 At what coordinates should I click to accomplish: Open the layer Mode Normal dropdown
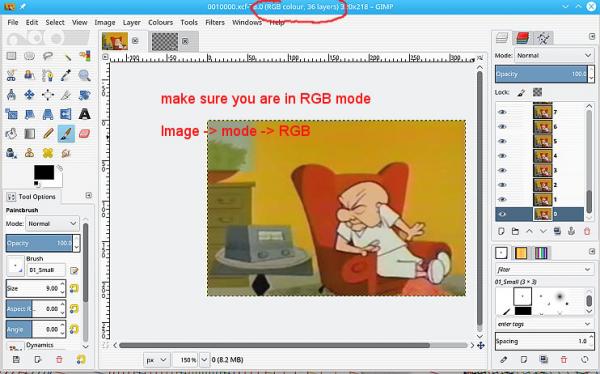pos(554,56)
